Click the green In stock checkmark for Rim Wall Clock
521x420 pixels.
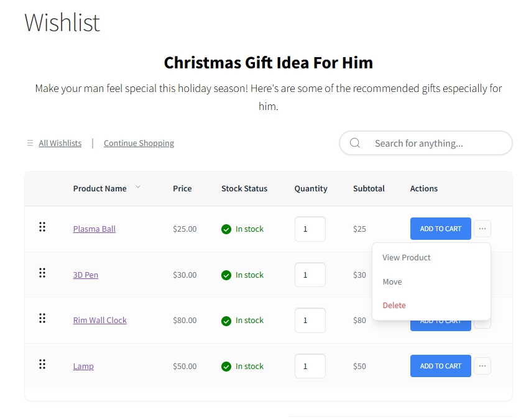pyautogui.click(x=226, y=320)
